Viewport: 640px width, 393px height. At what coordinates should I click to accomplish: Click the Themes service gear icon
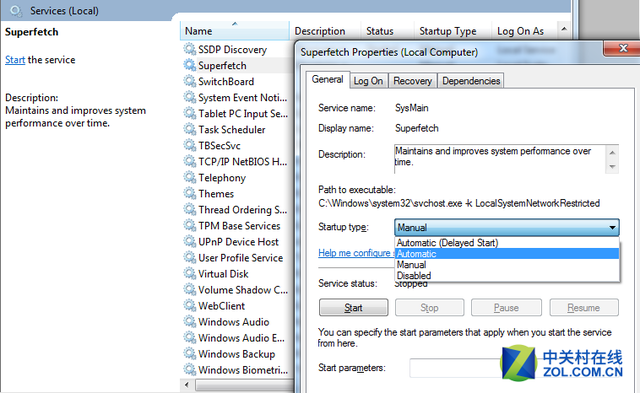click(x=189, y=193)
